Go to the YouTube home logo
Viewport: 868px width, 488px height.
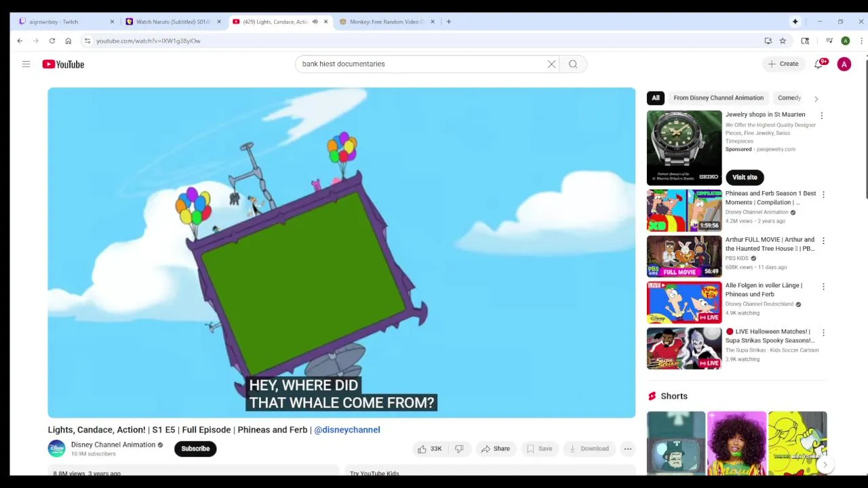63,64
